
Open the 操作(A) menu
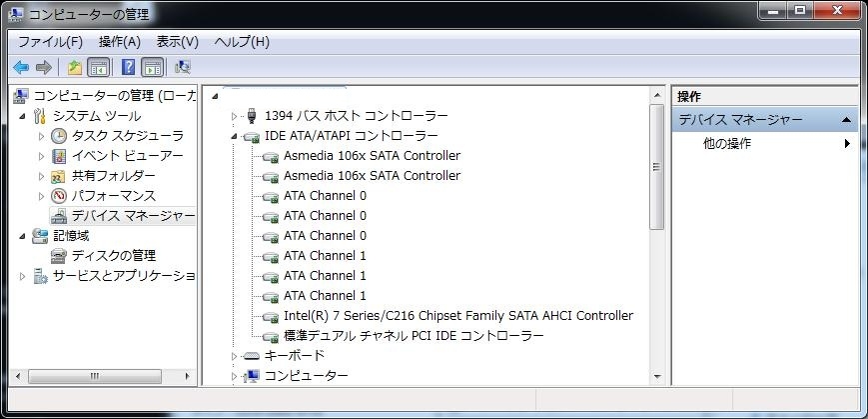(120, 41)
